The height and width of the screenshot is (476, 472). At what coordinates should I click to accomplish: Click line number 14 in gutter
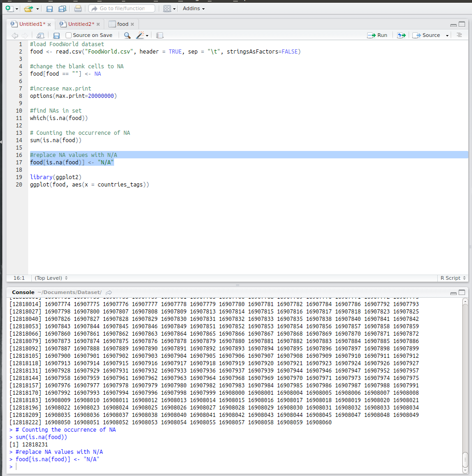[19, 140]
